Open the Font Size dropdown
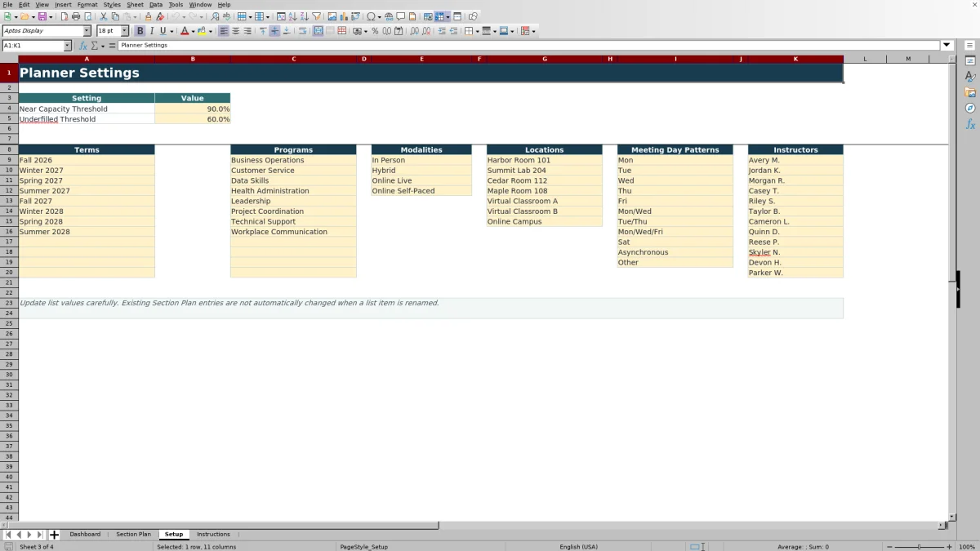Image resolution: width=980 pixels, height=551 pixels. (125, 31)
